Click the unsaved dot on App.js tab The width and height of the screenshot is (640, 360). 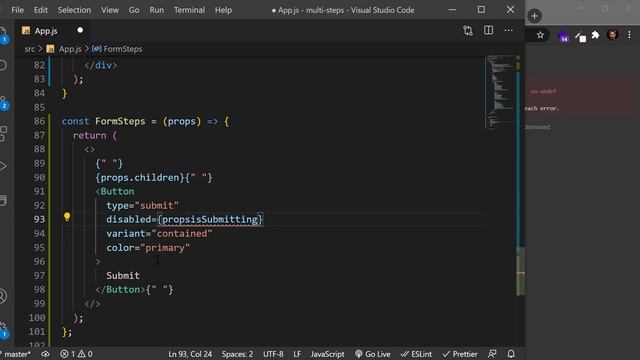80,30
